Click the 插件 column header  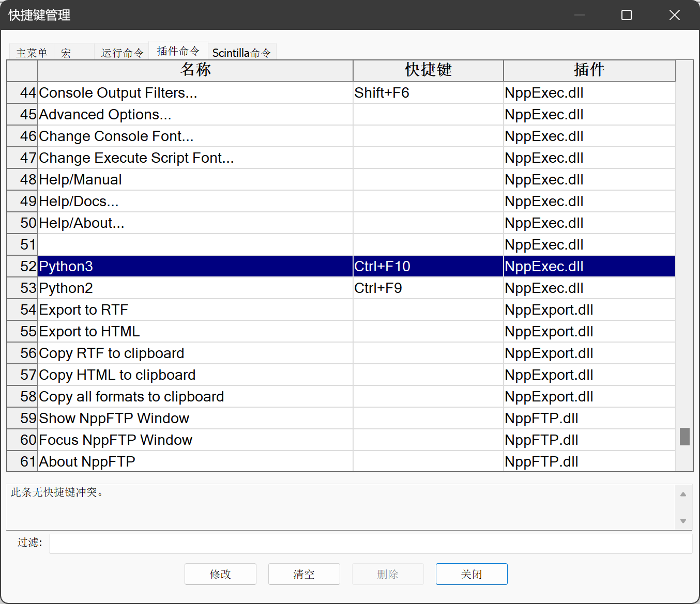tap(589, 70)
